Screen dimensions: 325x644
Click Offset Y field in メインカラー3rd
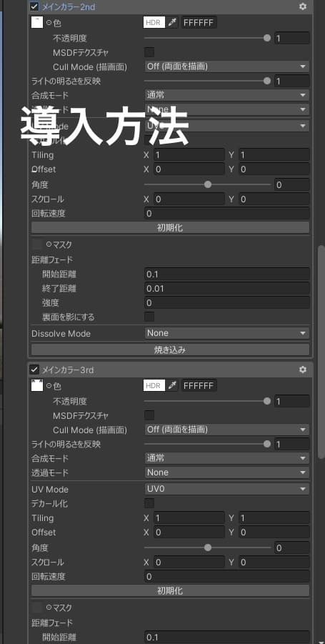point(274,532)
